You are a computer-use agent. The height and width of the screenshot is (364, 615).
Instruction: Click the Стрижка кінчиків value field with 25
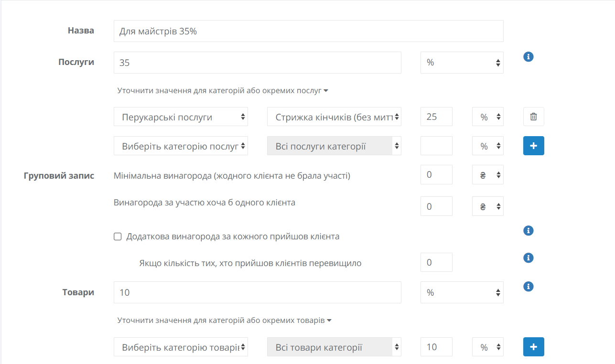pos(436,117)
